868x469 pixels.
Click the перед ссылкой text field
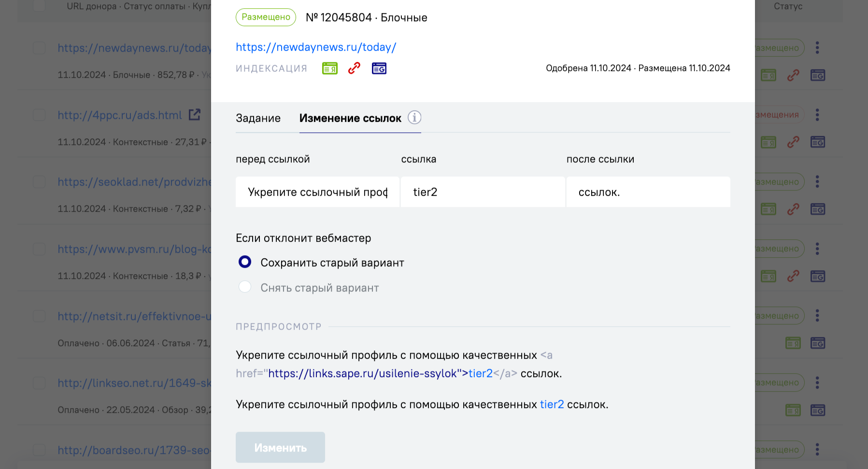click(x=317, y=192)
